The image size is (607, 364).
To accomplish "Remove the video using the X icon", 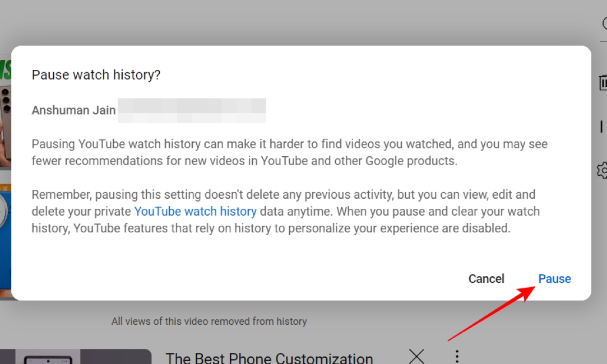I will (417, 357).
